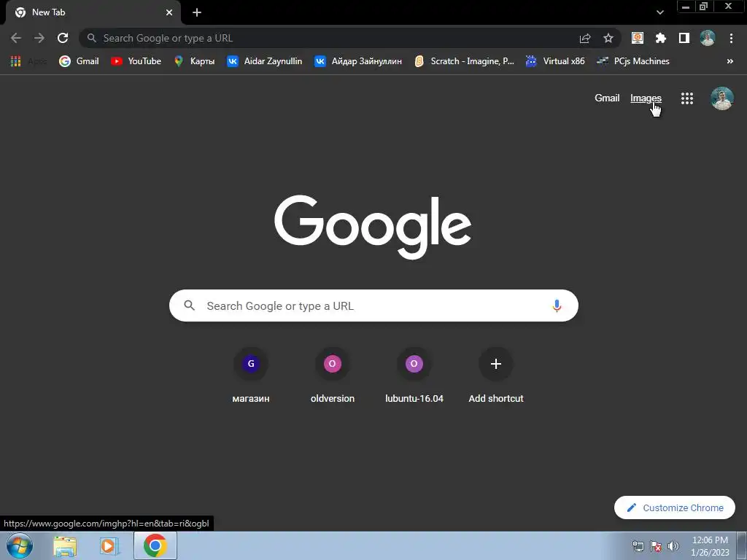Open the Action Center flag icon
This screenshot has height=560, width=747.
pos(656,547)
